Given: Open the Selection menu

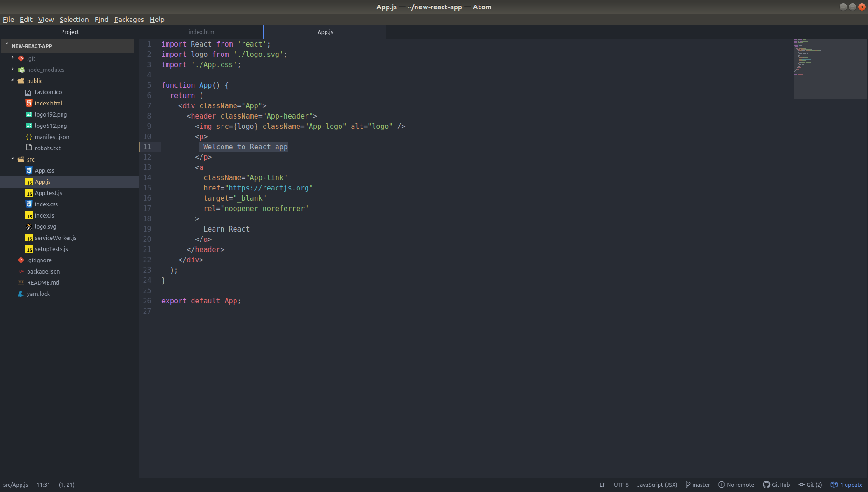Looking at the screenshot, I should pos(74,20).
